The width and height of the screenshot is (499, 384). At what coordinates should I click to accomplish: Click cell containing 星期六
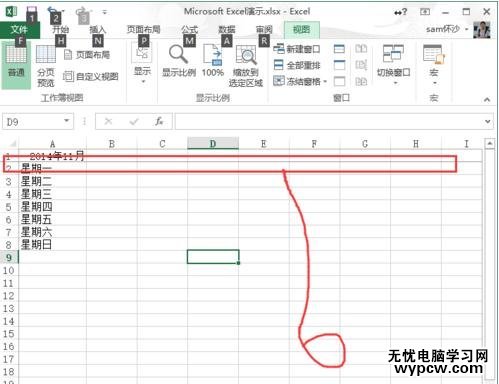click(52, 232)
